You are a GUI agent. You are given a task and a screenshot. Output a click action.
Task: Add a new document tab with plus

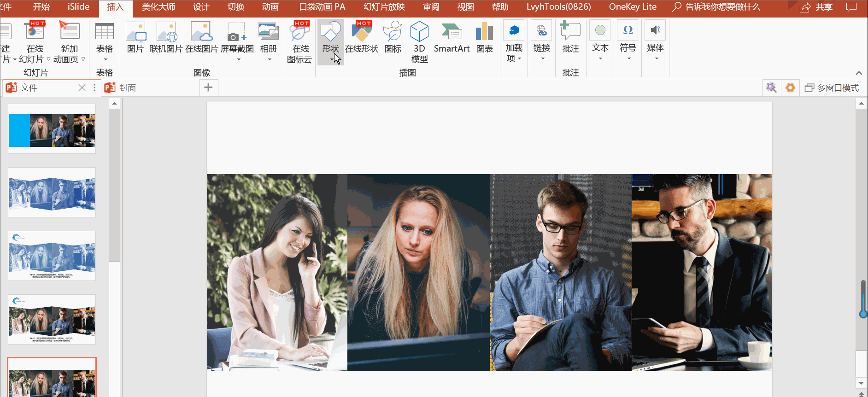coord(208,88)
